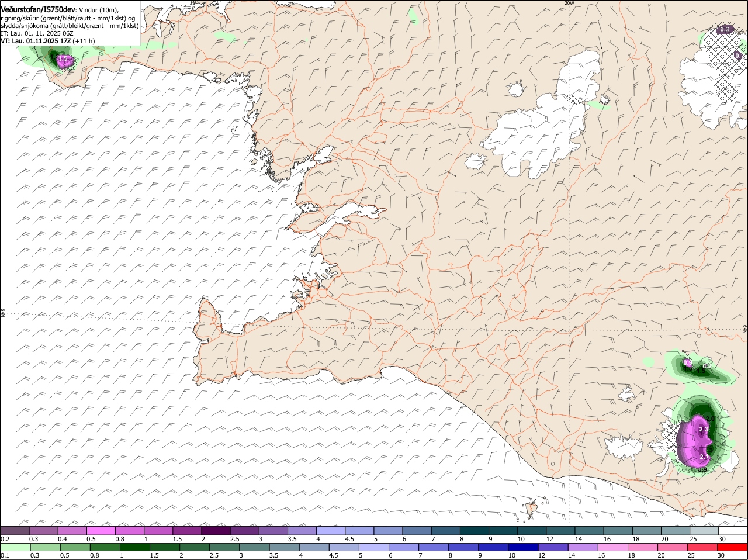Screen dimensions: 748x560
Task: Click the 2.1 precipitation value label
Action: pyautogui.click(x=704, y=457)
